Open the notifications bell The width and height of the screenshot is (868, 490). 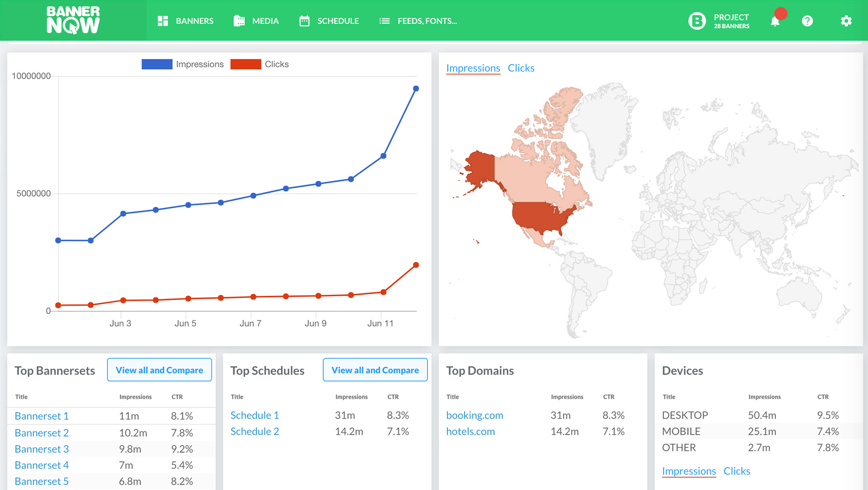point(775,21)
